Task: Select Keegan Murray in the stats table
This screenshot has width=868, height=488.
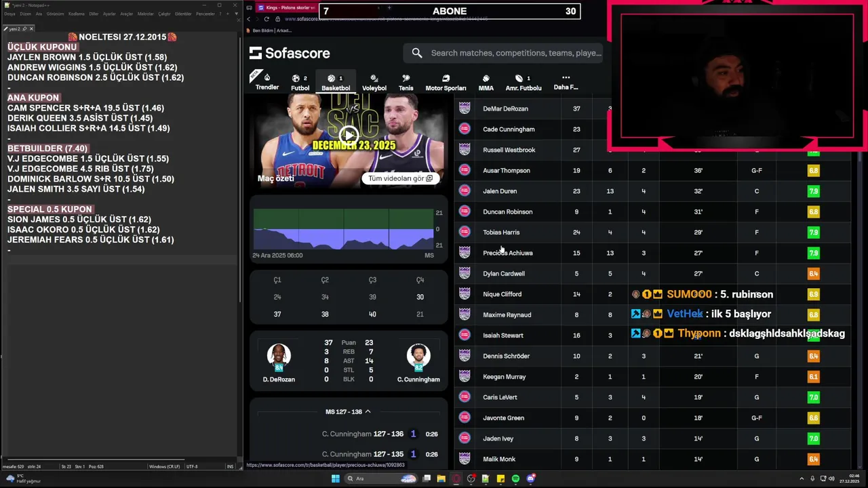Action: [x=505, y=377]
